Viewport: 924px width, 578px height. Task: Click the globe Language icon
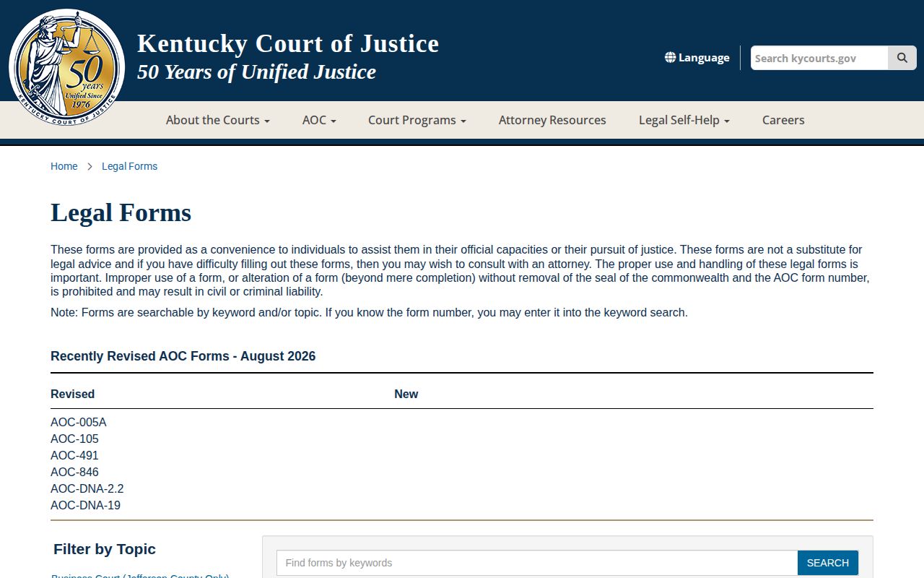[x=670, y=57]
